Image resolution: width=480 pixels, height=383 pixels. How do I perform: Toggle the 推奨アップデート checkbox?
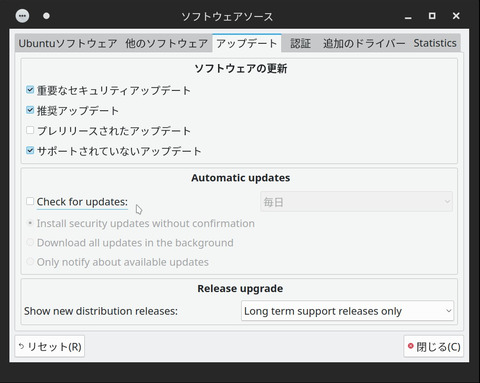tap(30, 110)
